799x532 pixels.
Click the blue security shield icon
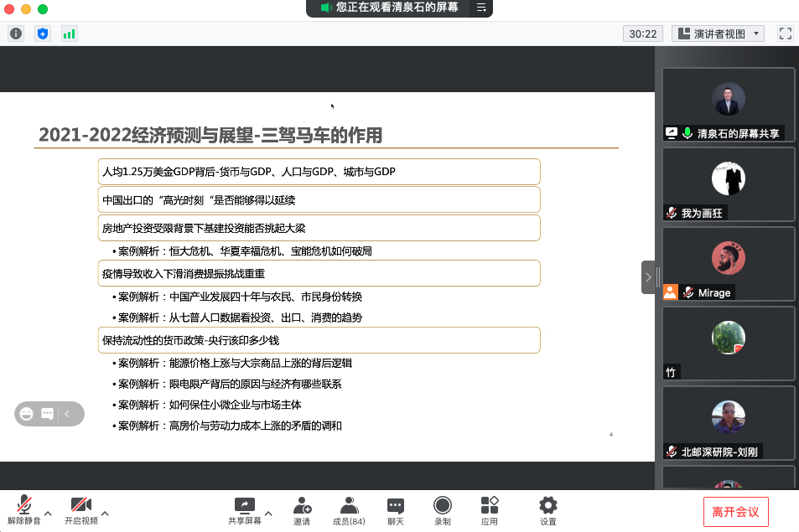(x=43, y=34)
